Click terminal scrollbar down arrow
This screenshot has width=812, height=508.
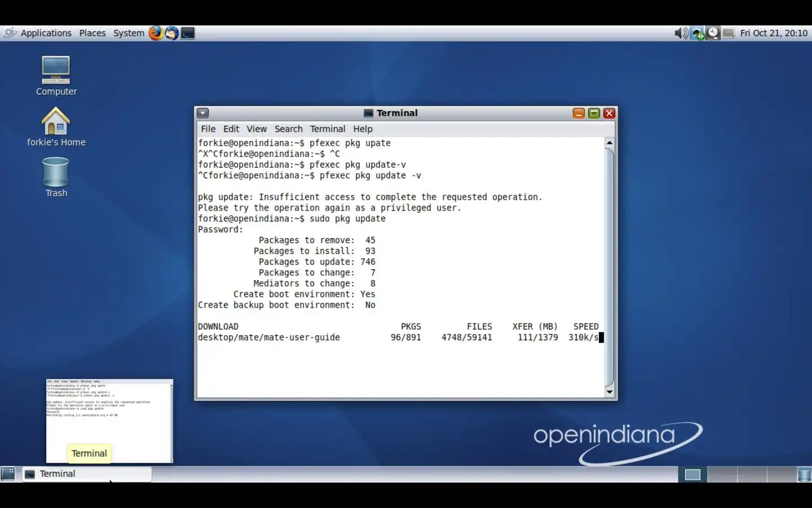click(x=609, y=392)
